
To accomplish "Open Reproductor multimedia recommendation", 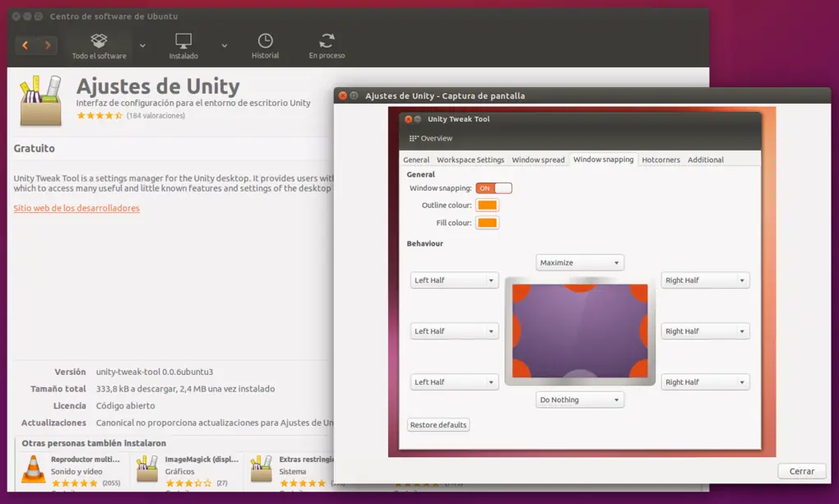I will coord(85,459).
